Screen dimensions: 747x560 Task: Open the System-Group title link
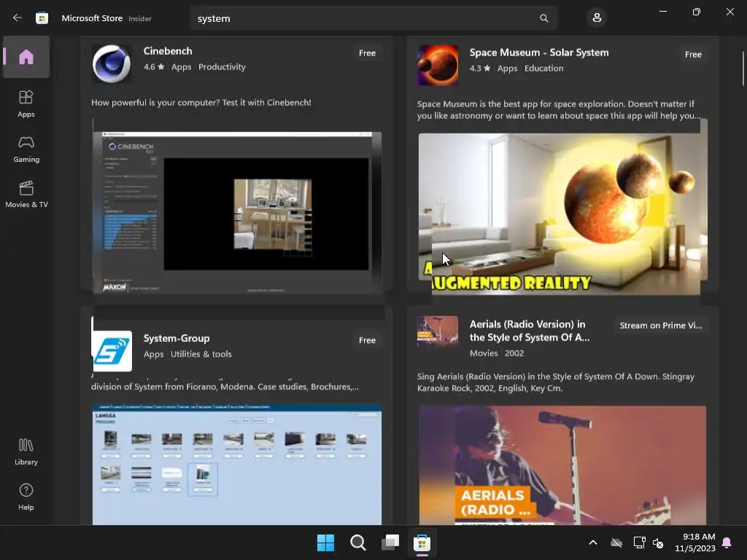[x=177, y=338]
